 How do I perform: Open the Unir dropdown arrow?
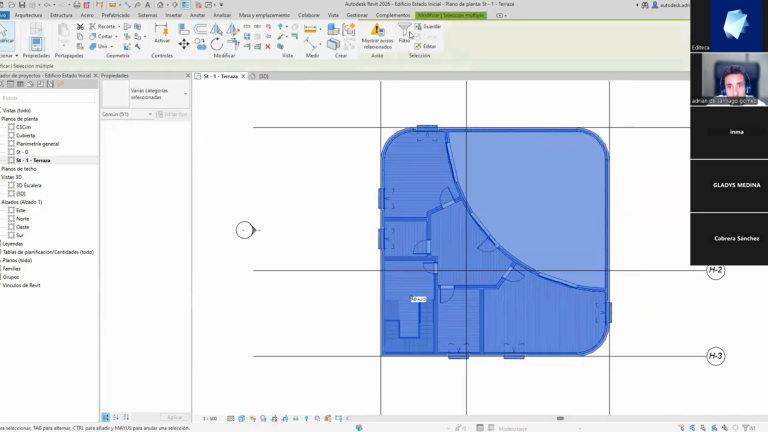[x=112, y=47]
